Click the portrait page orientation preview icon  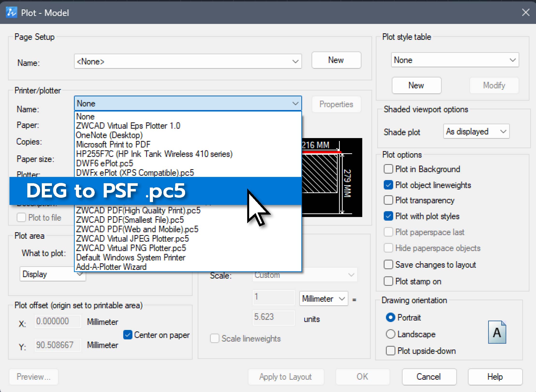(x=497, y=332)
